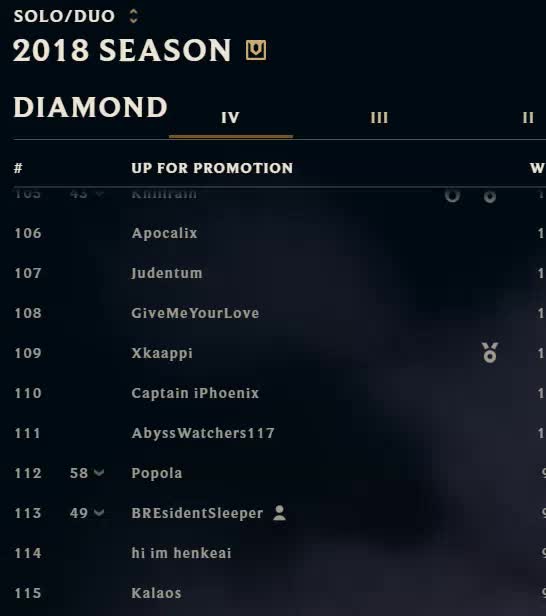Select hi im henkeai at rank 114
This screenshot has height=616, width=546.
[181, 553]
